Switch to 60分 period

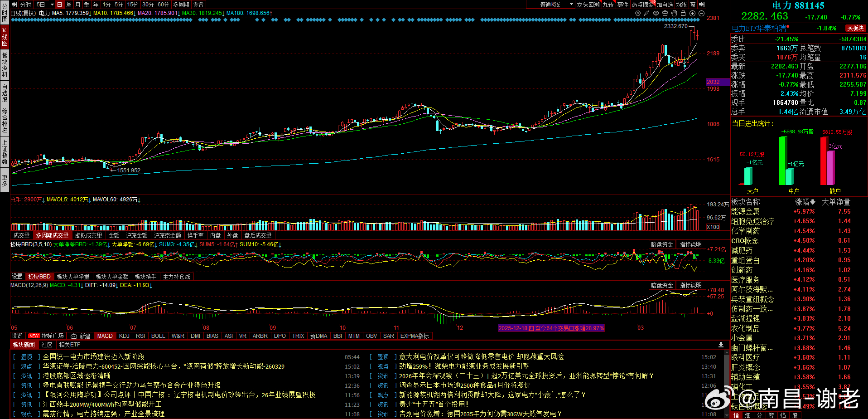tap(164, 5)
